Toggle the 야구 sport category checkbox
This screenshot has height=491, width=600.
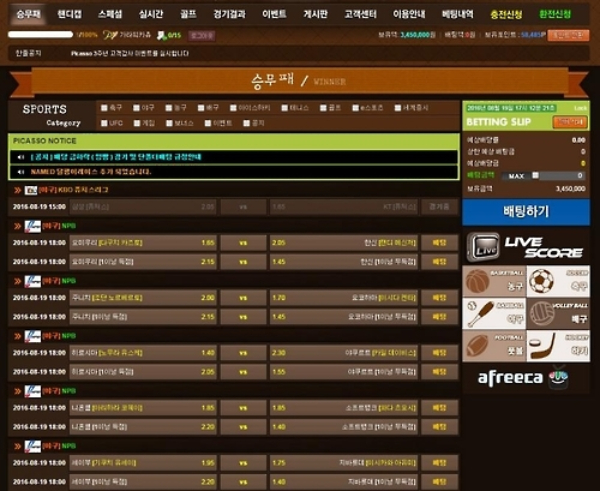pyautogui.click(x=136, y=108)
